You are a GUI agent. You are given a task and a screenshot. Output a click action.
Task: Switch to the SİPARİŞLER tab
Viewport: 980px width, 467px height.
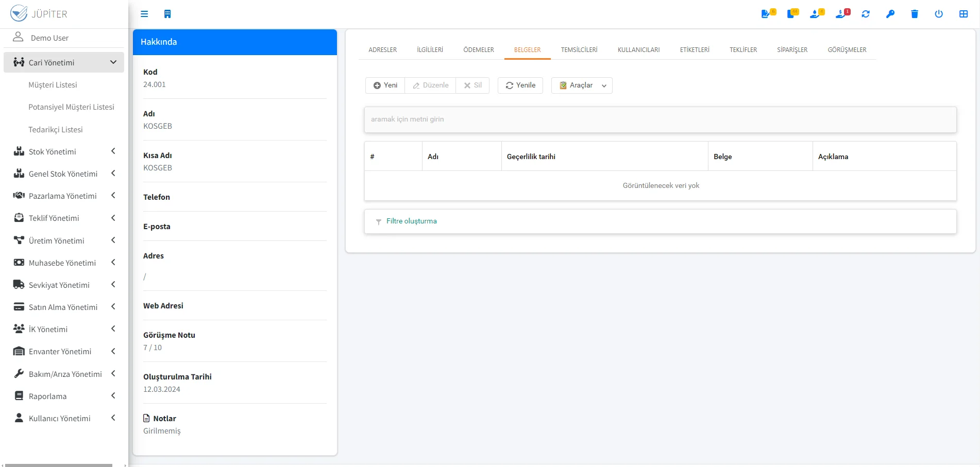792,50
